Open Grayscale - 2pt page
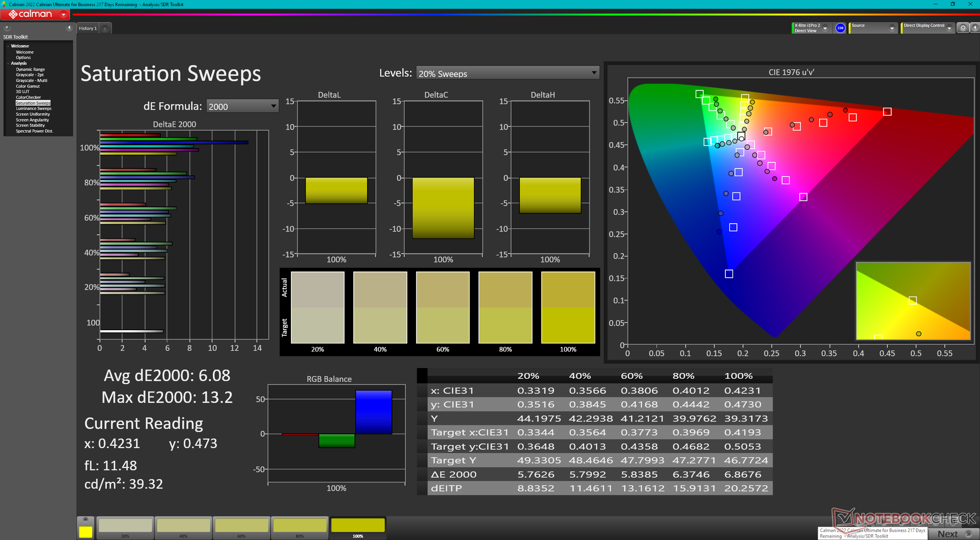The height and width of the screenshot is (540, 980). (30, 75)
